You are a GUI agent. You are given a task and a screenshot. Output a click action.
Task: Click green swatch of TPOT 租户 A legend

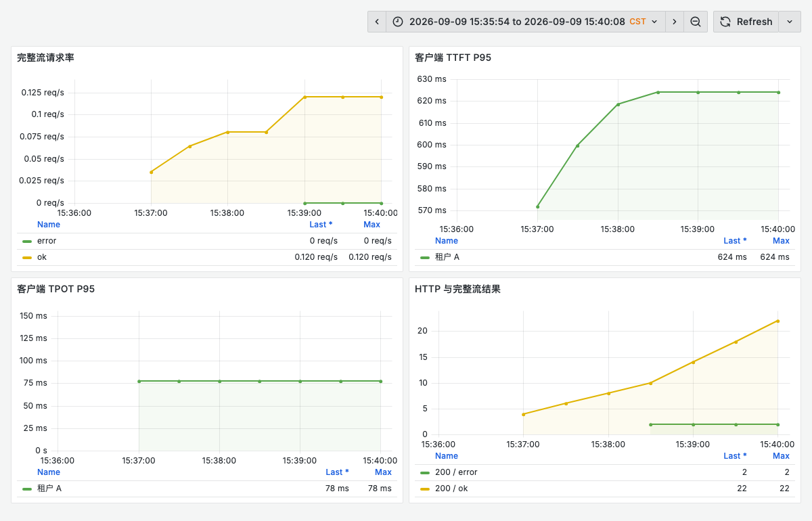click(x=27, y=489)
